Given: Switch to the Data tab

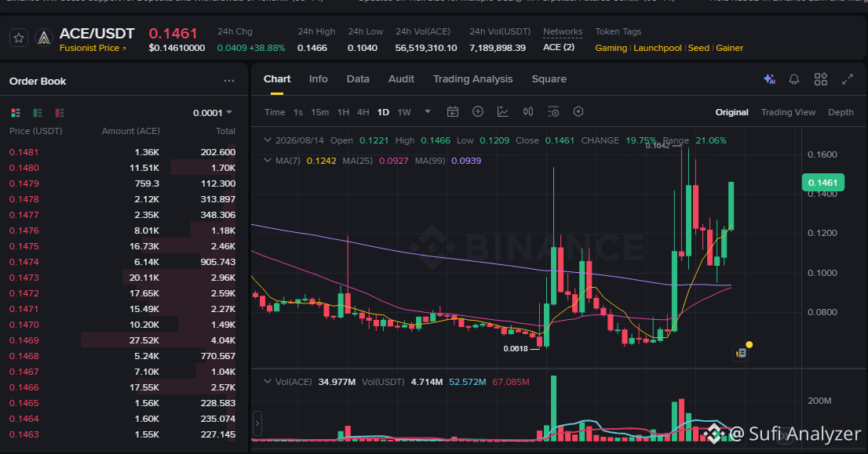Looking at the screenshot, I should tap(358, 79).
